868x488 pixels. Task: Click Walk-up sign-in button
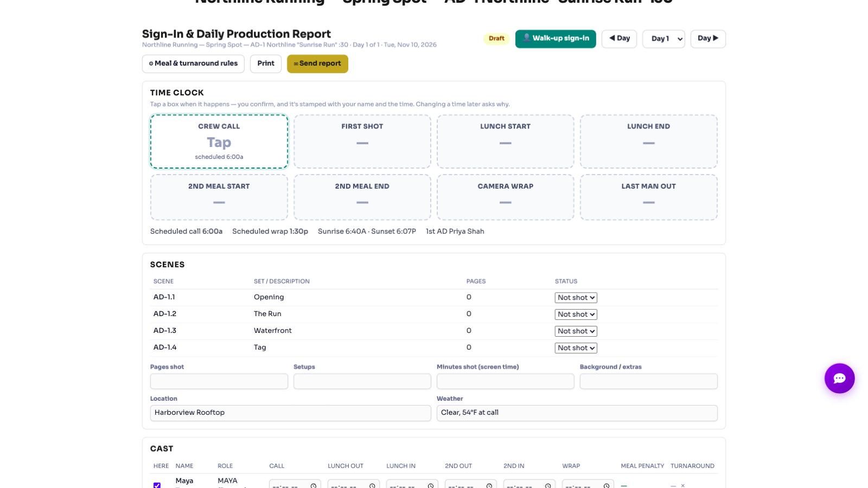(x=556, y=38)
